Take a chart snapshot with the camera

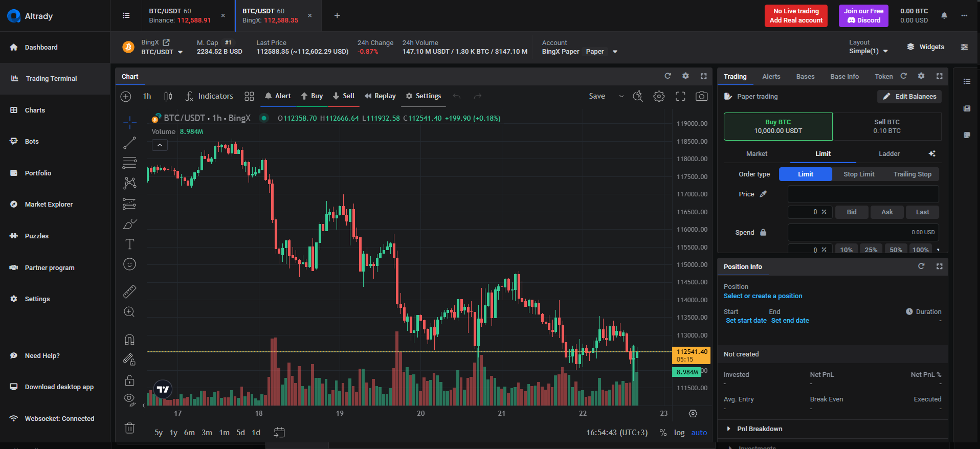tap(701, 96)
